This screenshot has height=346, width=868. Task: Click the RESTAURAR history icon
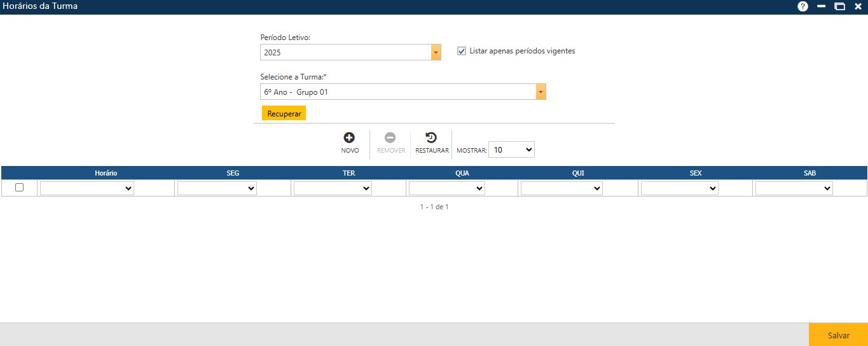pyautogui.click(x=431, y=137)
